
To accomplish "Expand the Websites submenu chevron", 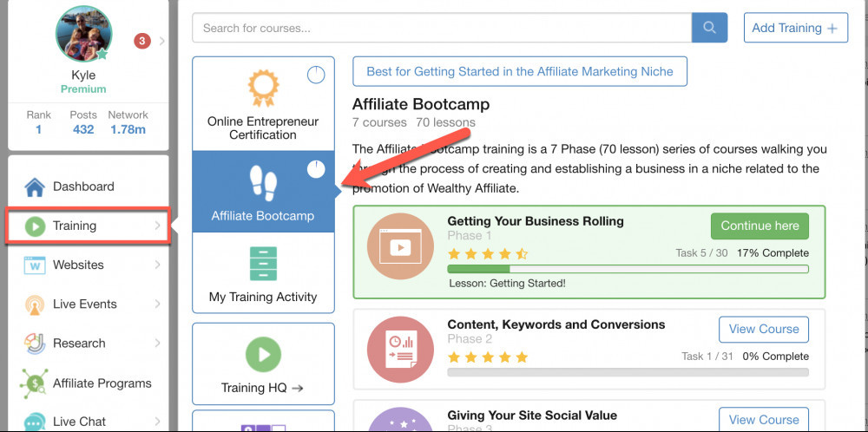I will coord(158,265).
